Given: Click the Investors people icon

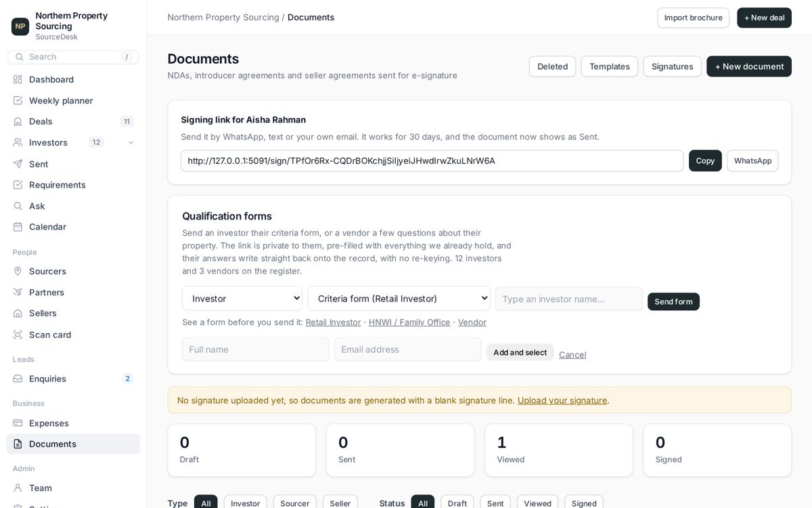Looking at the screenshot, I should (18, 142).
